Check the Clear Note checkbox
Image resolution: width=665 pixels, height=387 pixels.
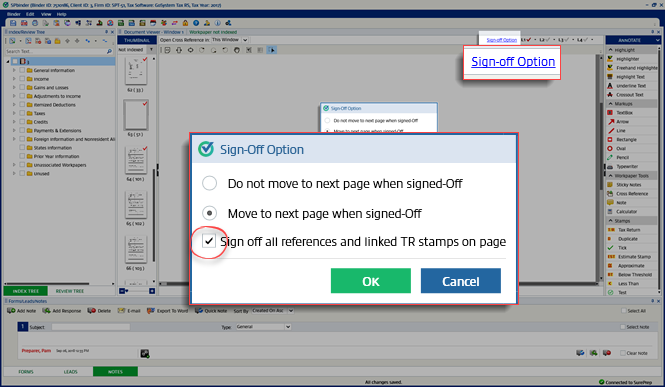tap(623, 353)
